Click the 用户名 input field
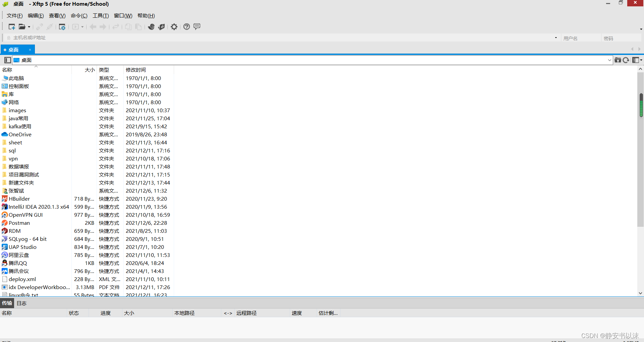This screenshot has height=342, width=644. pyautogui.click(x=581, y=38)
